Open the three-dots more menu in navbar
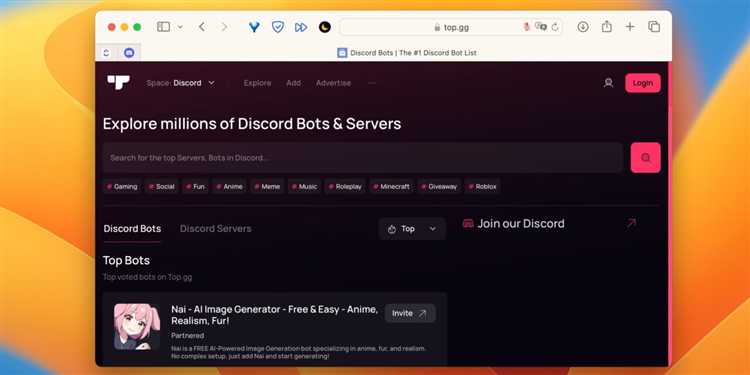This screenshot has width=750, height=375. [372, 83]
